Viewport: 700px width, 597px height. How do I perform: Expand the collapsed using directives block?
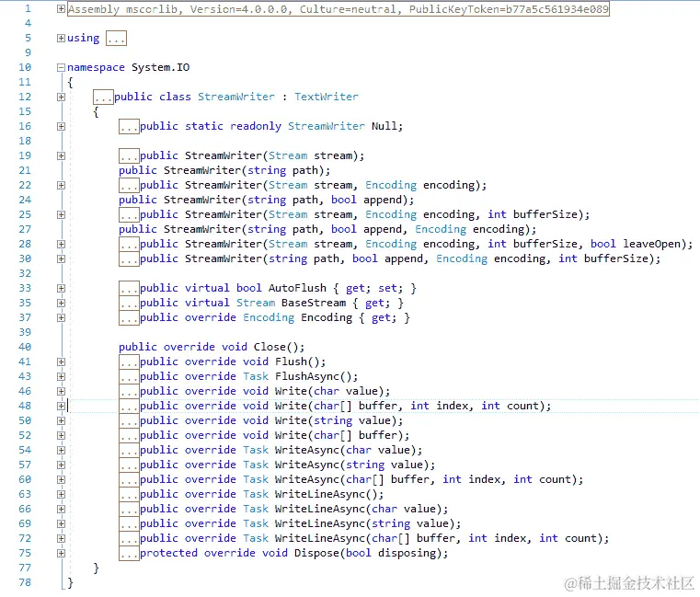(61, 39)
